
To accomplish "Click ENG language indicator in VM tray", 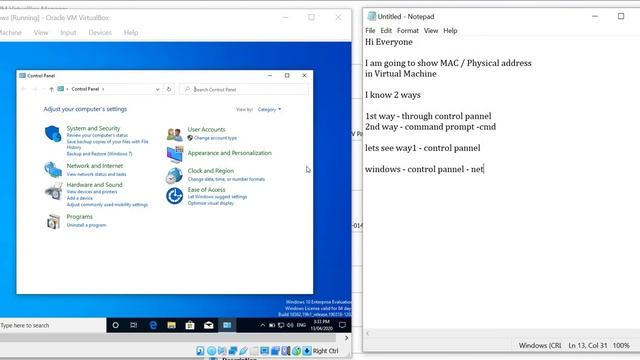I will coord(301,325).
